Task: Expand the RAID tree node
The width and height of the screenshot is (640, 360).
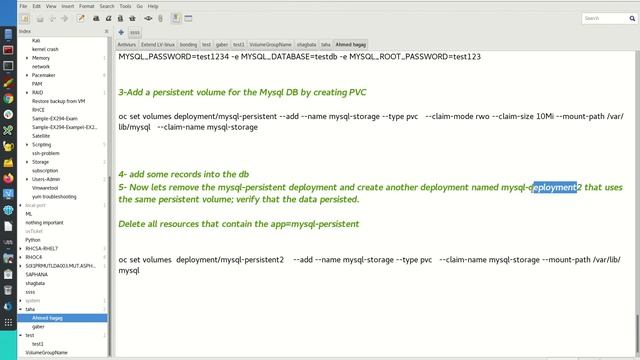Action: click(27, 93)
